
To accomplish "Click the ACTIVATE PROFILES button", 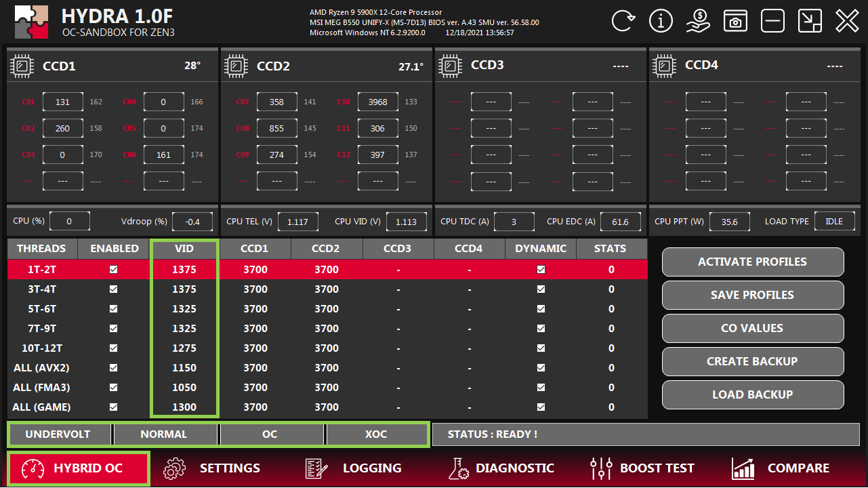I will tap(753, 262).
